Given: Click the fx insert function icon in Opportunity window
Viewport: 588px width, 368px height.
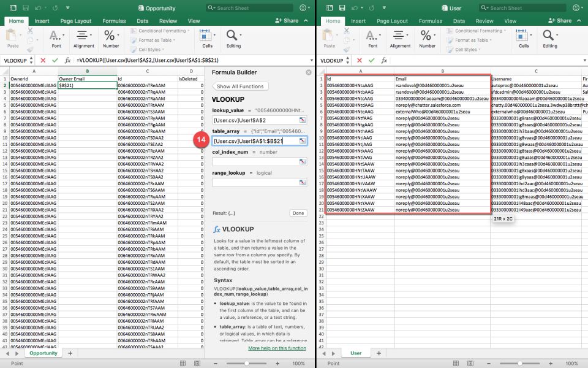Looking at the screenshot, I should click(67, 60).
